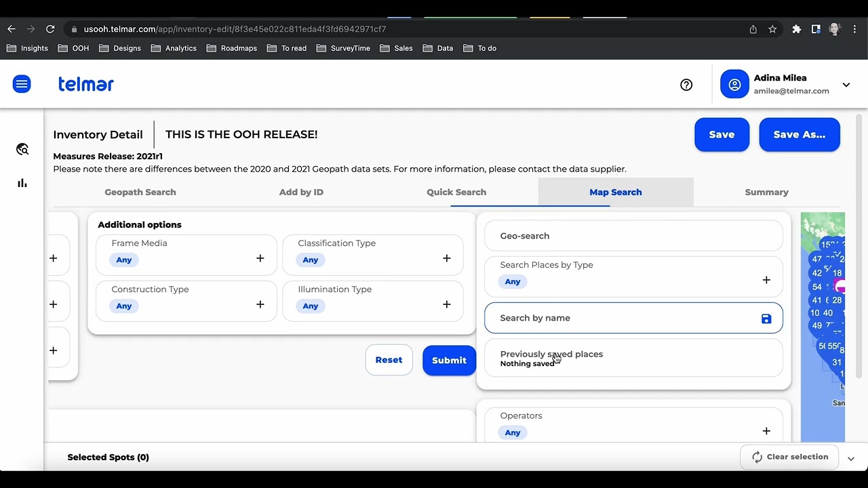Click the Submit button
868x488 pixels.
(449, 361)
